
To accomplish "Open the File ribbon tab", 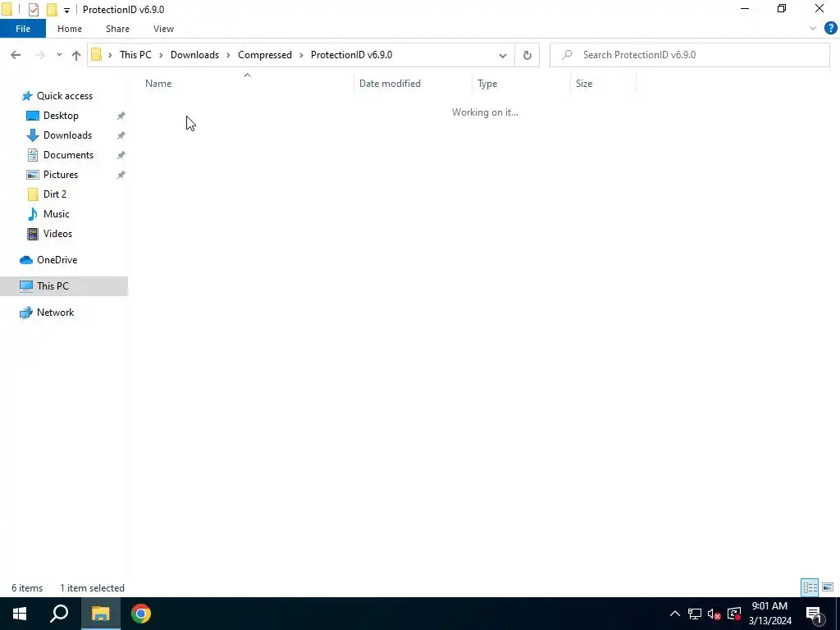I will click(23, 29).
